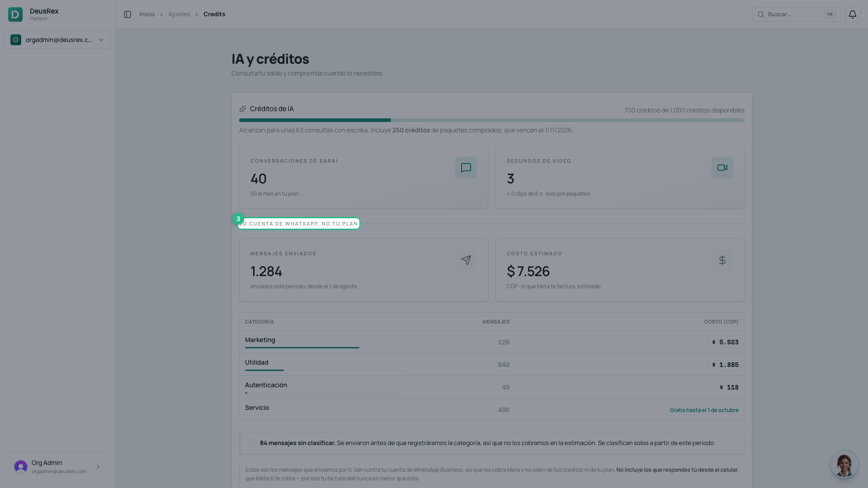This screenshot has width=868, height=488.
Task: Click the Utilidad cost $ 1.885
Action: (x=725, y=365)
